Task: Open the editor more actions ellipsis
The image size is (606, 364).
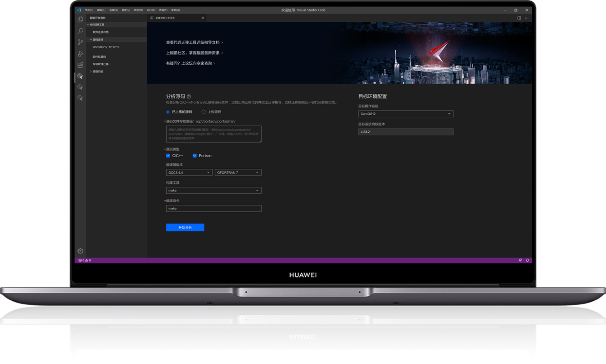Action: 527,18
